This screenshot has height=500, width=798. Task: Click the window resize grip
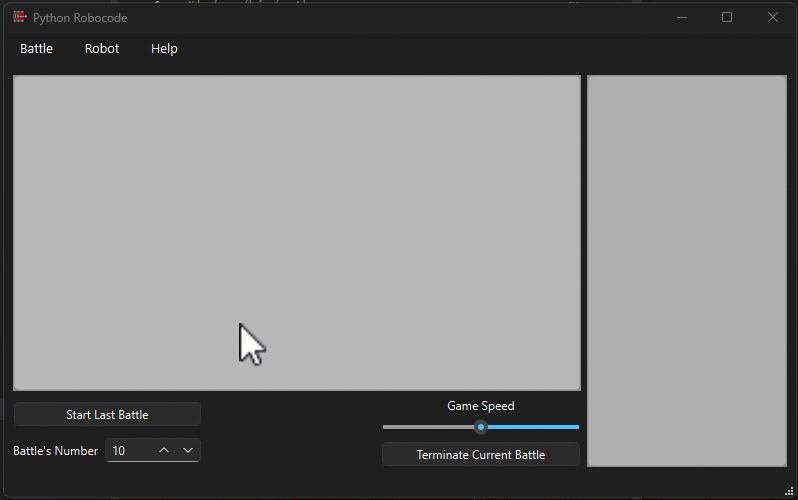789,491
